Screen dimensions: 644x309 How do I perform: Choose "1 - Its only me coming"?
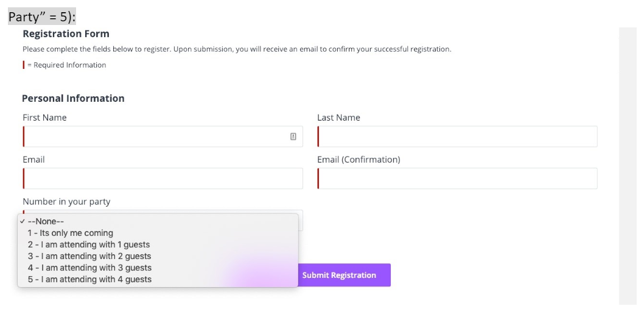coord(71,233)
